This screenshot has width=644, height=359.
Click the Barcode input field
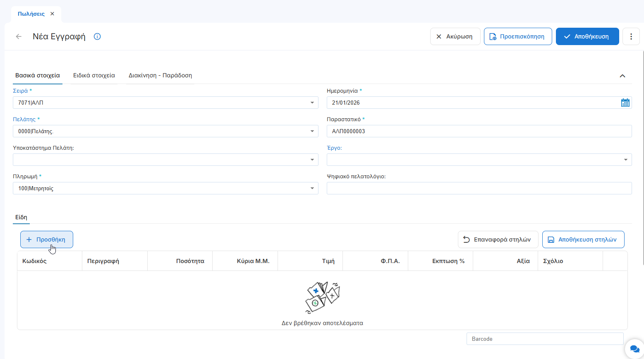click(x=544, y=339)
